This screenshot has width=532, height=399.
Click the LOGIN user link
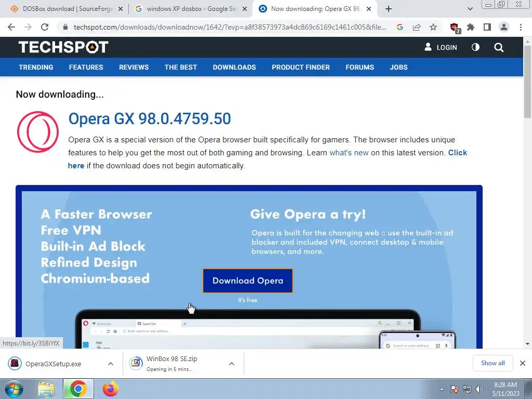441,47
